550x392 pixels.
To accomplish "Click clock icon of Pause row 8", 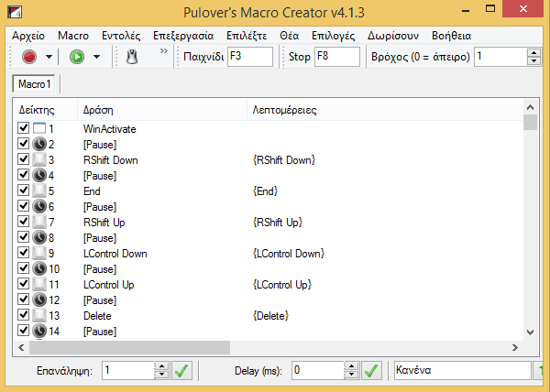I will tap(39, 237).
